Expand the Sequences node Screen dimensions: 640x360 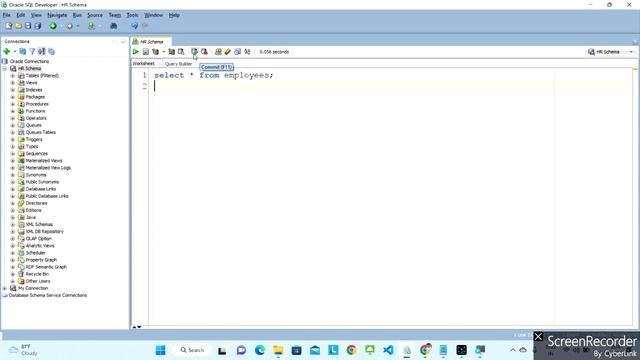[13, 153]
